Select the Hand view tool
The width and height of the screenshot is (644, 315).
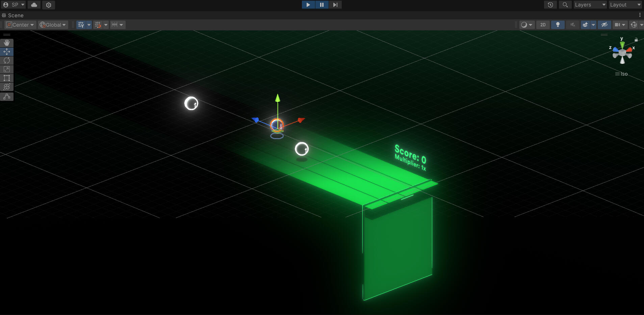(x=7, y=43)
